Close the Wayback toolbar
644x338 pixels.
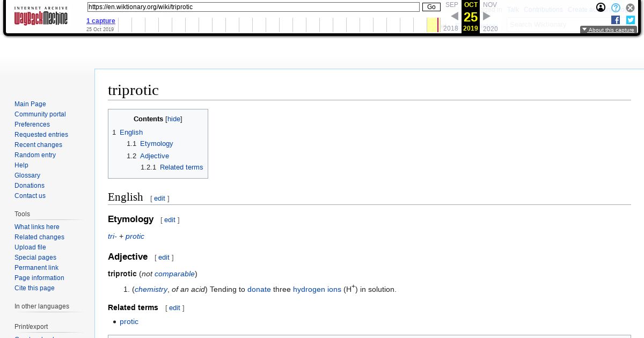pos(631,8)
